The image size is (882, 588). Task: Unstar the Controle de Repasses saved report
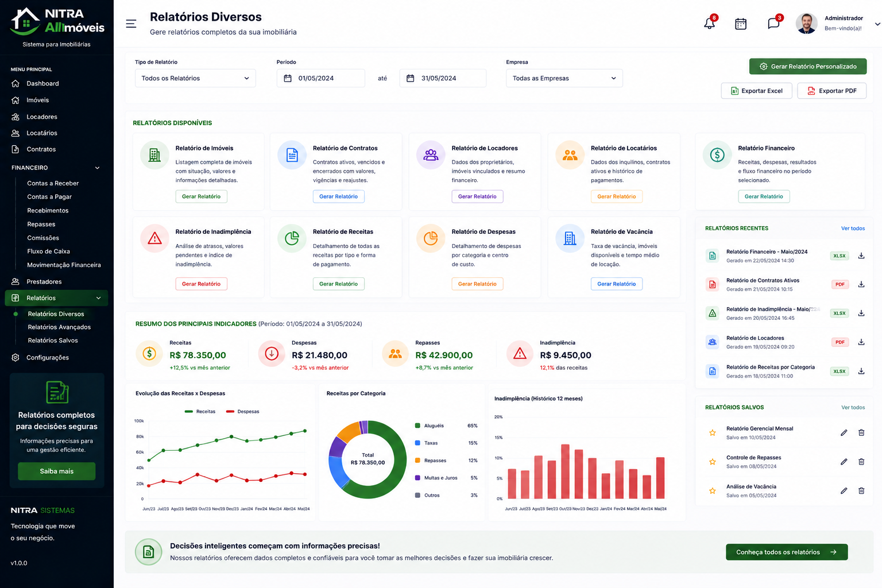pos(713,462)
